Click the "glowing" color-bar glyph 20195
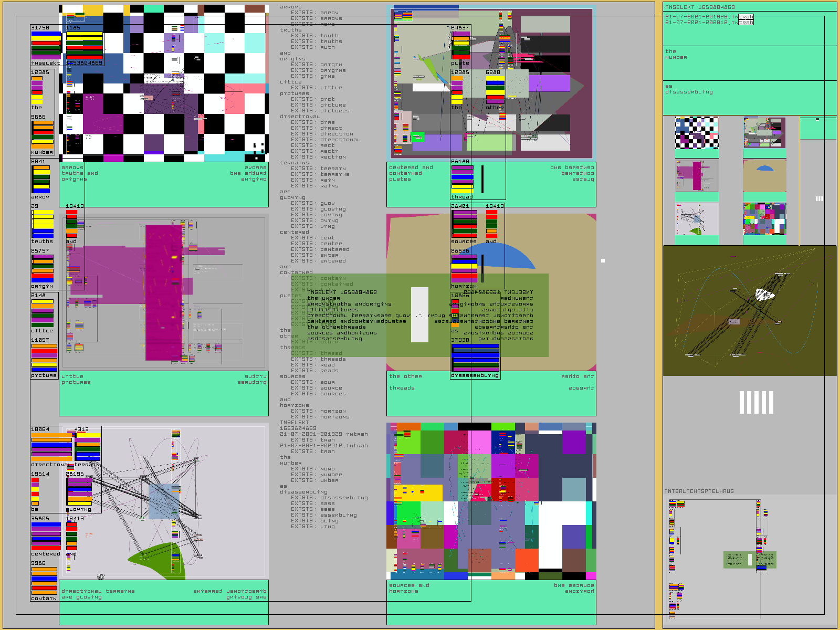This screenshot has width=840, height=630. pyautogui.click(x=79, y=491)
